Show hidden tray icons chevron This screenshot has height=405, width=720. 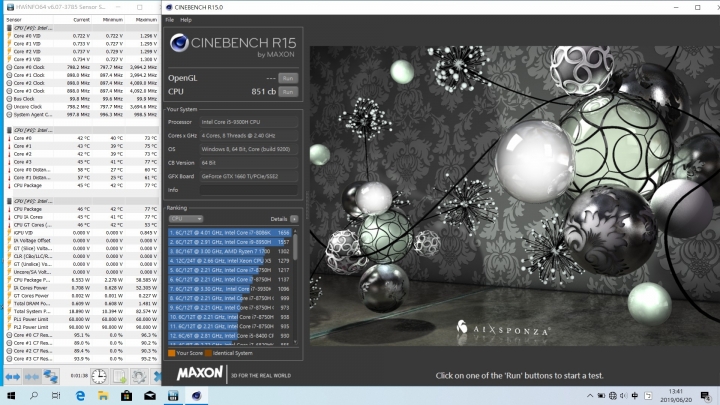(x=590, y=395)
